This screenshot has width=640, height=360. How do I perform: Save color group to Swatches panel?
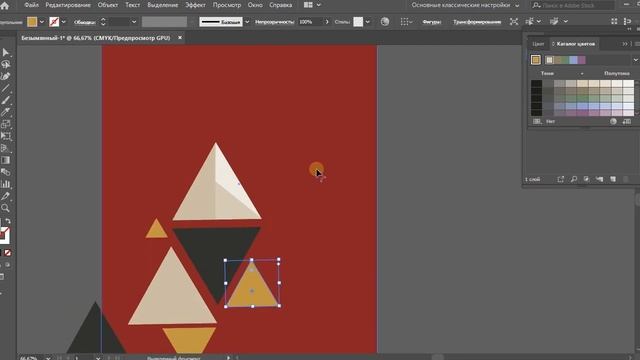click(x=627, y=121)
